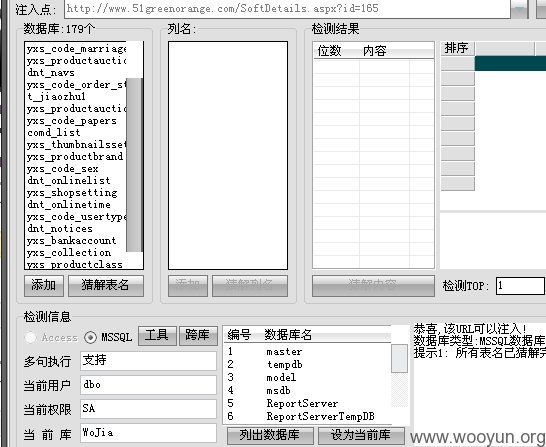Click 猜解列名 button
The height and width of the screenshot is (447, 546).
(250, 285)
